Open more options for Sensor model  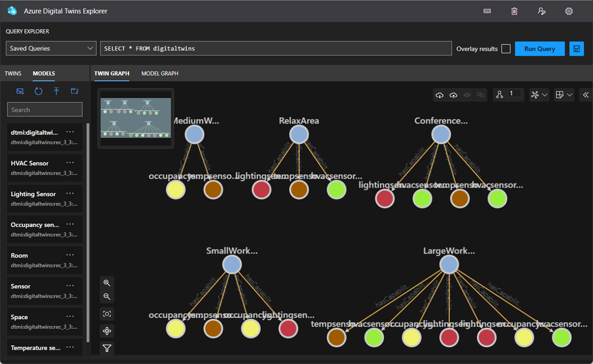(70, 286)
